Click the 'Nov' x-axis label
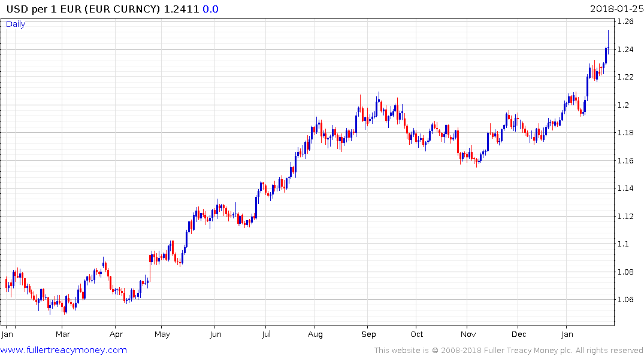Viewport: 644px width, 359px height. coord(468,334)
